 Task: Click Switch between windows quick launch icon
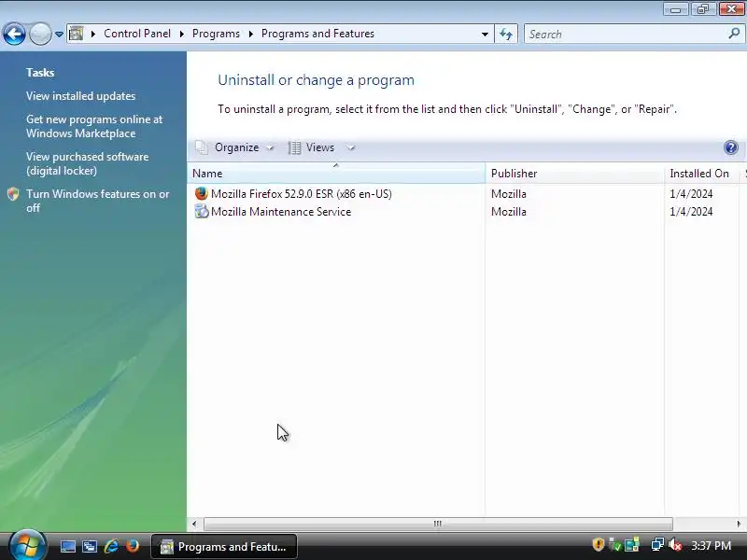point(89,546)
